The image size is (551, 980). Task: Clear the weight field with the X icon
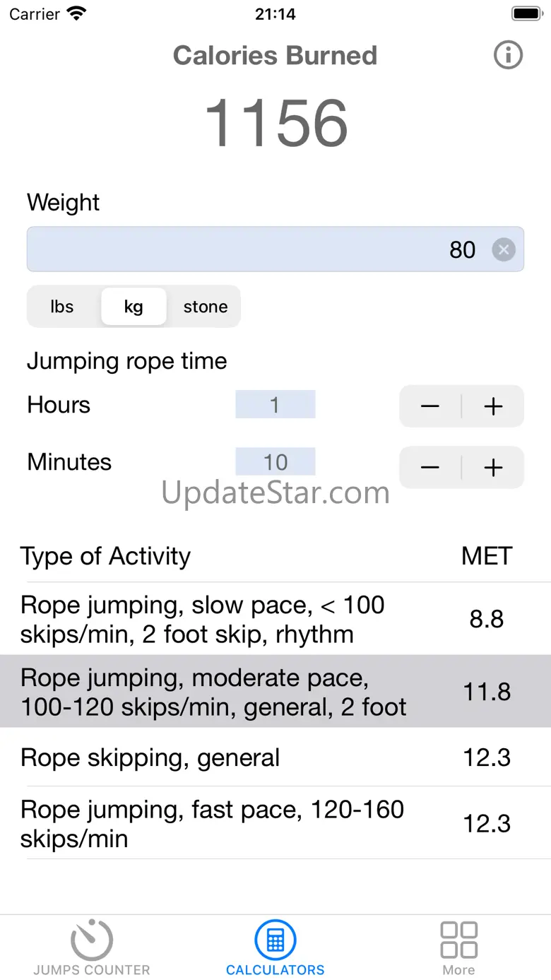(x=504, y=249)
